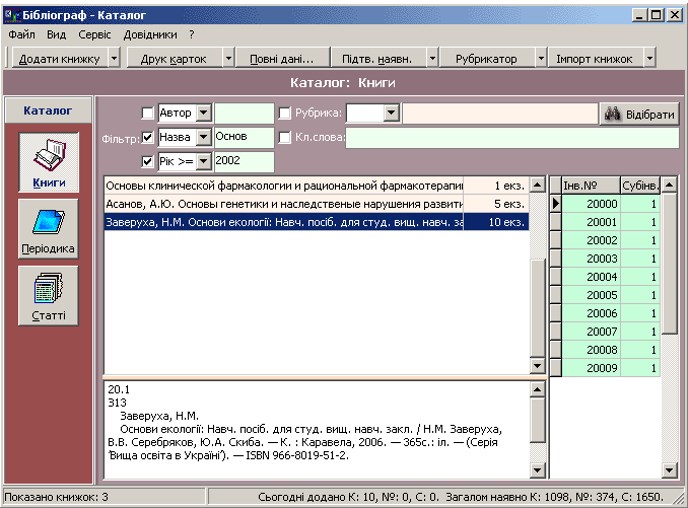
Task: Open the Статті section icon
Action: pos(43,297)
